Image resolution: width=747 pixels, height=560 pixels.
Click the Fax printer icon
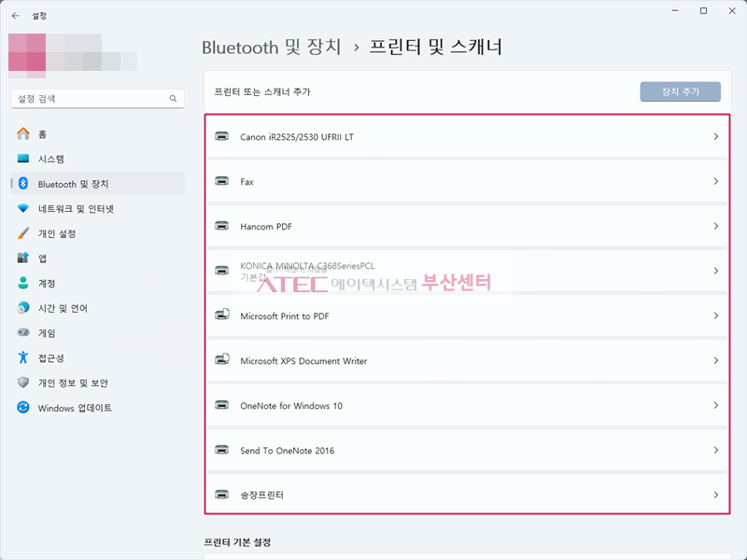click(221, 181)
